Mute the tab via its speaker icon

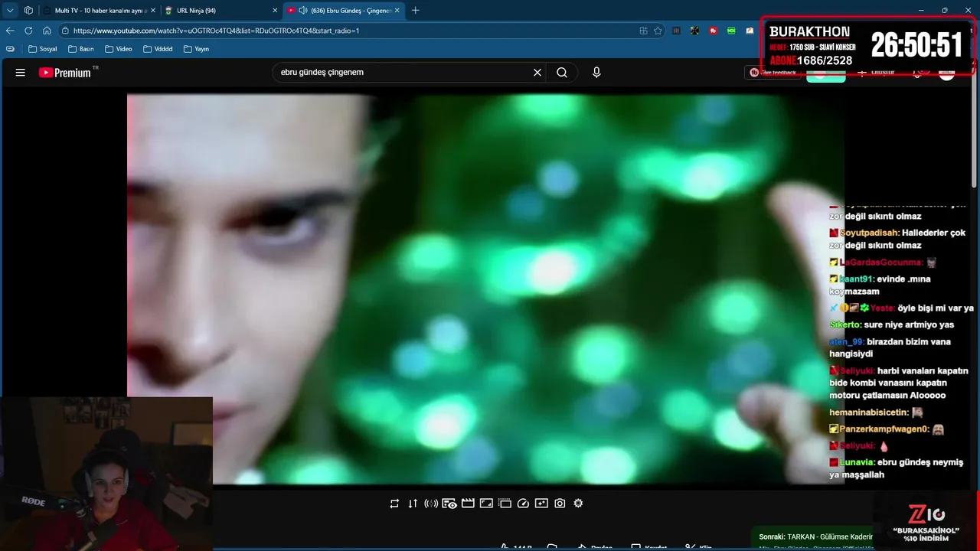click(303, 10)
